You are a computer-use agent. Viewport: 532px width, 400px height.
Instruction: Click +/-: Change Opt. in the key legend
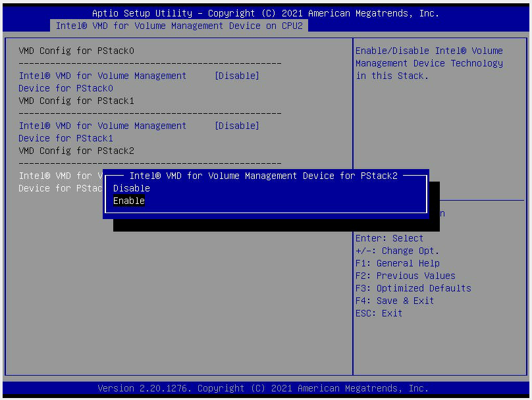[x=398, y=251]
